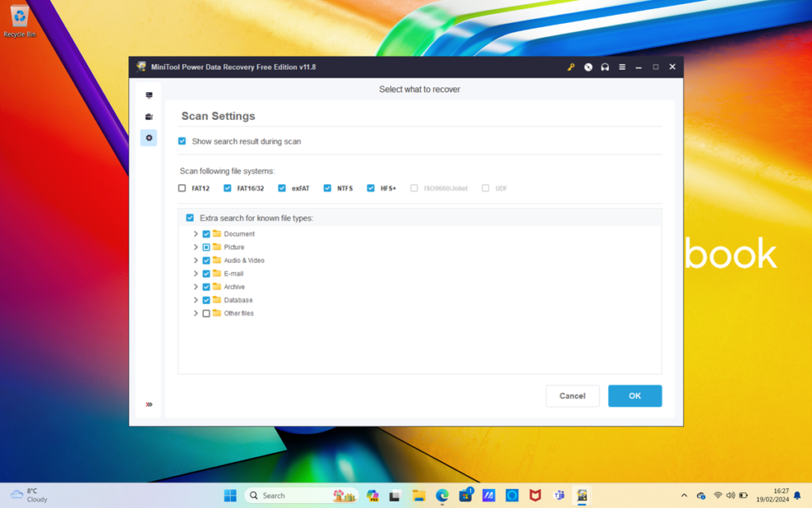Open the clock and date showing 16:27
The height and width of the screenshot is (508, 812).
(x=772, y=495)
